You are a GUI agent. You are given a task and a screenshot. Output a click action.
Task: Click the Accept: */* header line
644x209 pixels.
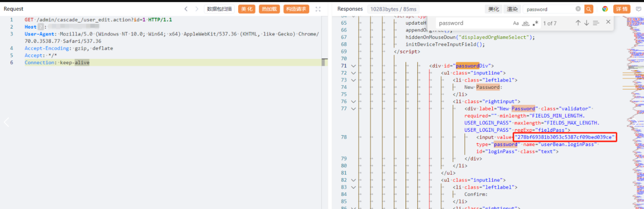pyautogui.click(x=41, y=56)
